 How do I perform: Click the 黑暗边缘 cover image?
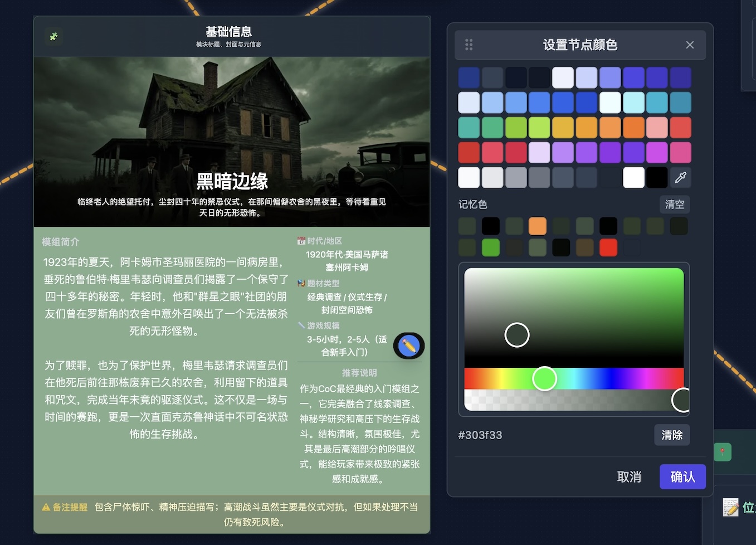coord(232,123)
